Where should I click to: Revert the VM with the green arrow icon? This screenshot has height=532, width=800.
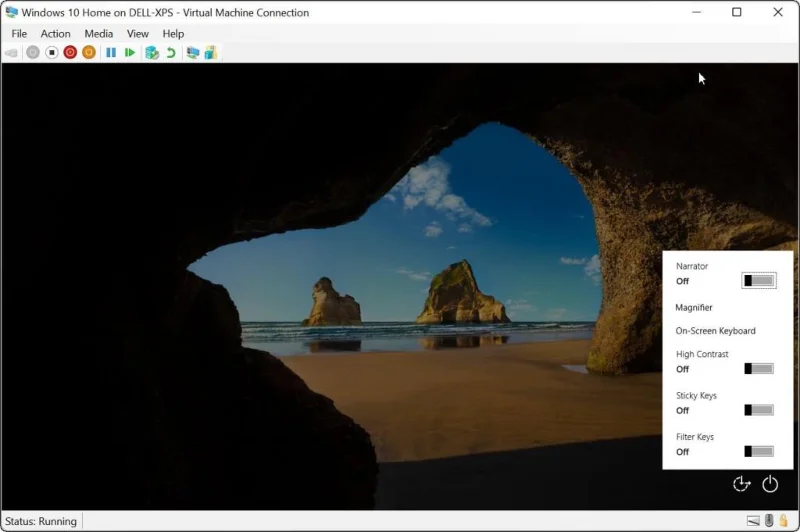tap(171, 53)
